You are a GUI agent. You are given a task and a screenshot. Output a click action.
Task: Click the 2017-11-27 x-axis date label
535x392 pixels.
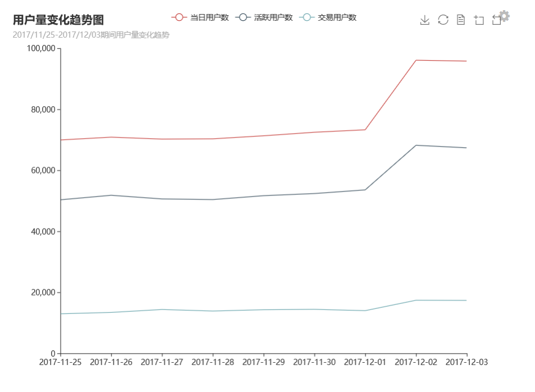(x=162, y=362)
